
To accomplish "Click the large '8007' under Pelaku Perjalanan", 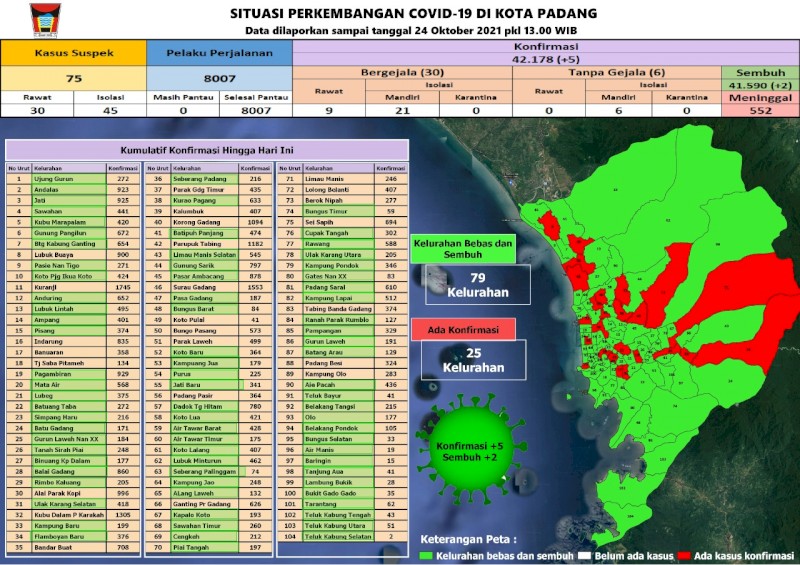I will click(x=219, y=78).
